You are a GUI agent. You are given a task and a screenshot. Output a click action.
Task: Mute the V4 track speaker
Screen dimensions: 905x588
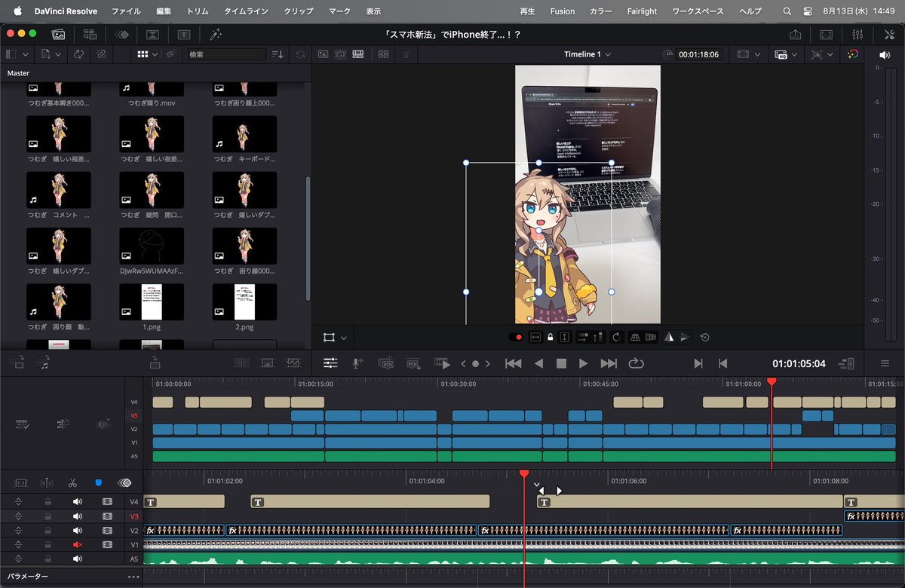(77, 501)
